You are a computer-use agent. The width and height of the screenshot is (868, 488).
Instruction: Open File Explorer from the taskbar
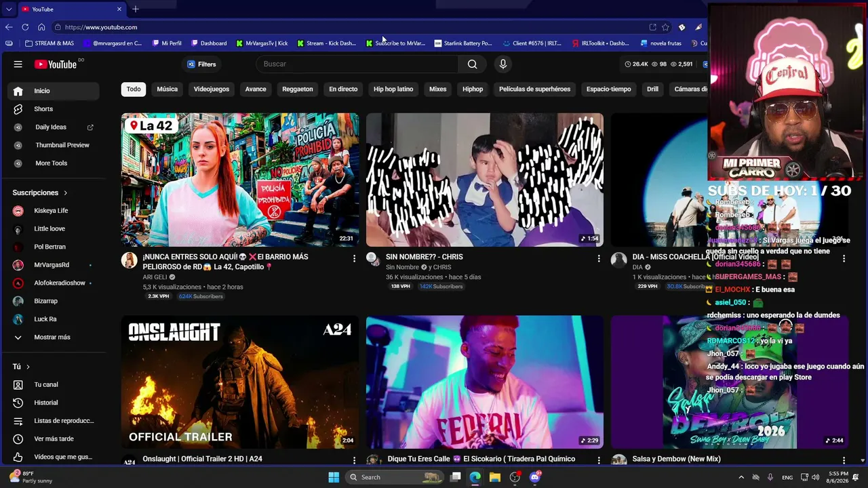(495, 477)
